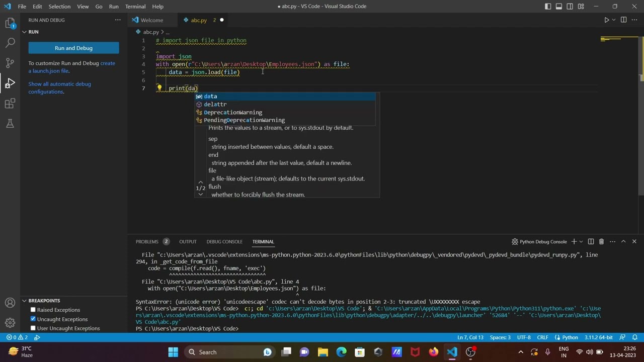This screenshot has width=644, height=362.
Task: Change encoding via UTF-8 status item
Action: click(x=524, y=337)
